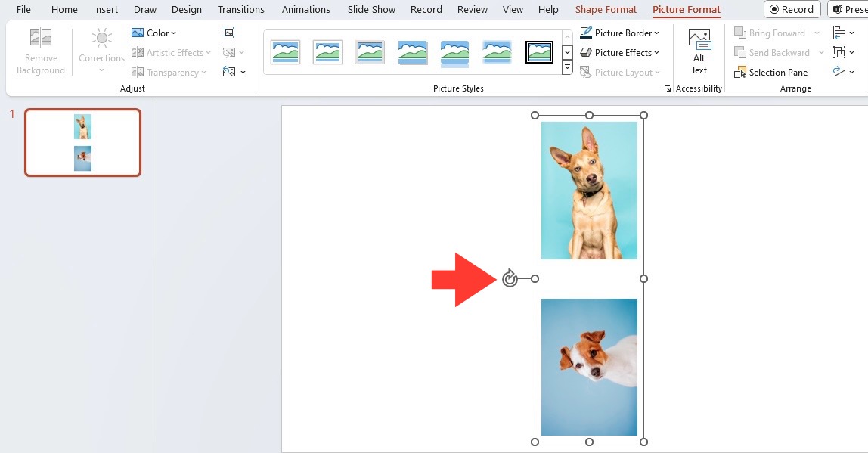Click the top-left sizing handle of selection
Viewport: 868px width, 453px height.
(535, 115)
